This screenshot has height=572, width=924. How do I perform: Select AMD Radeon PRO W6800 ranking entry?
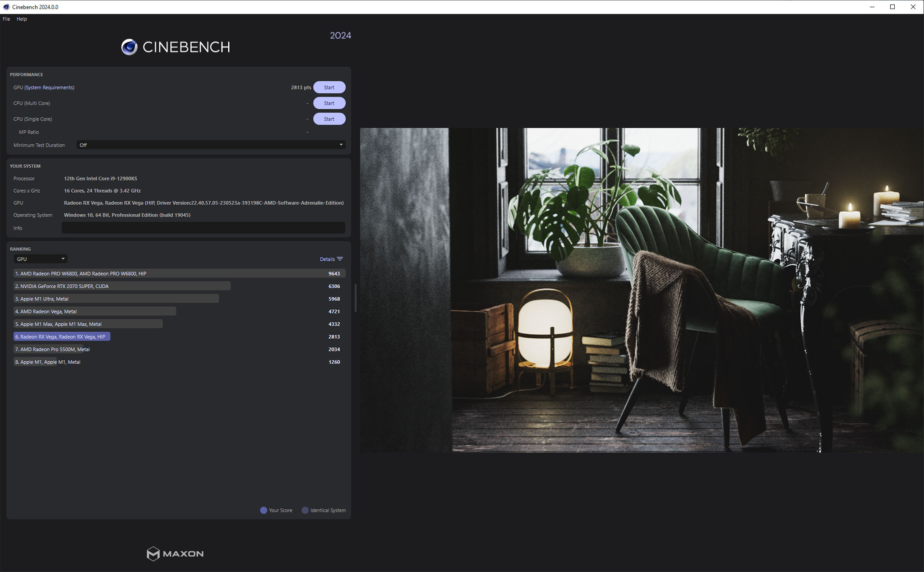pos(180,273)
